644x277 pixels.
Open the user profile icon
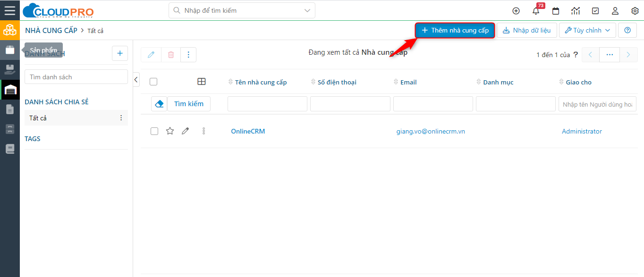tap(615, 11)
